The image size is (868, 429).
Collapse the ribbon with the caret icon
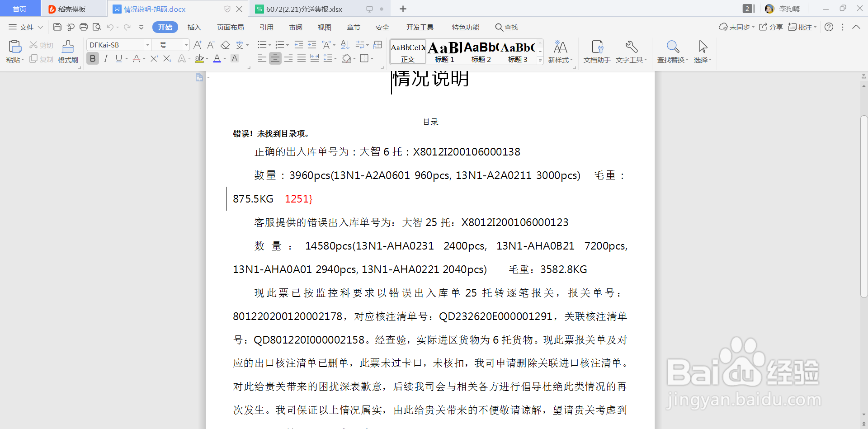tap(856, 27)
